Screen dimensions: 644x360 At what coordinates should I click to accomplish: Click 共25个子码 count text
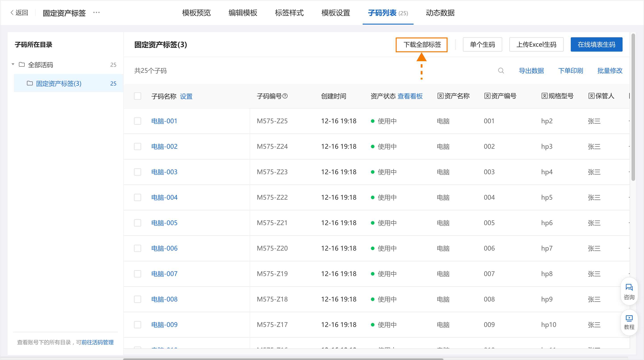[x=151, y=71]
